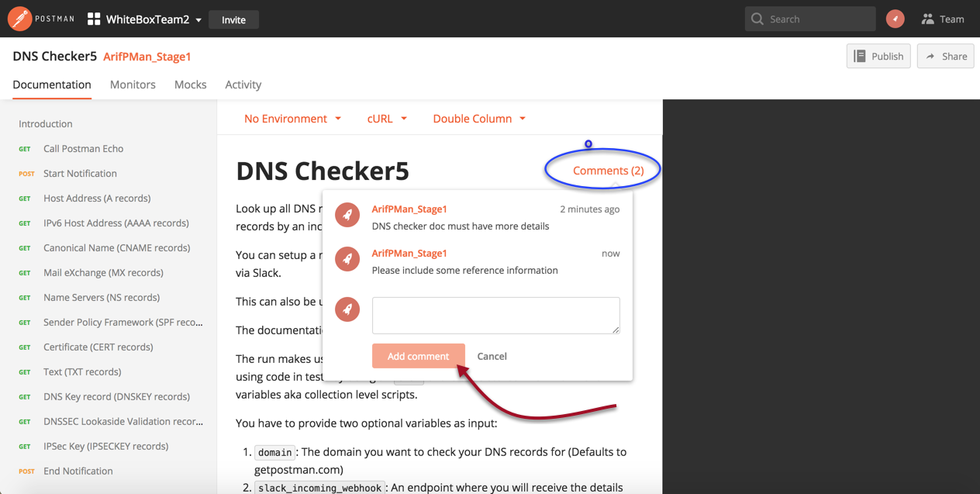Switch to the Monitors tab

(x=133, y=85)
